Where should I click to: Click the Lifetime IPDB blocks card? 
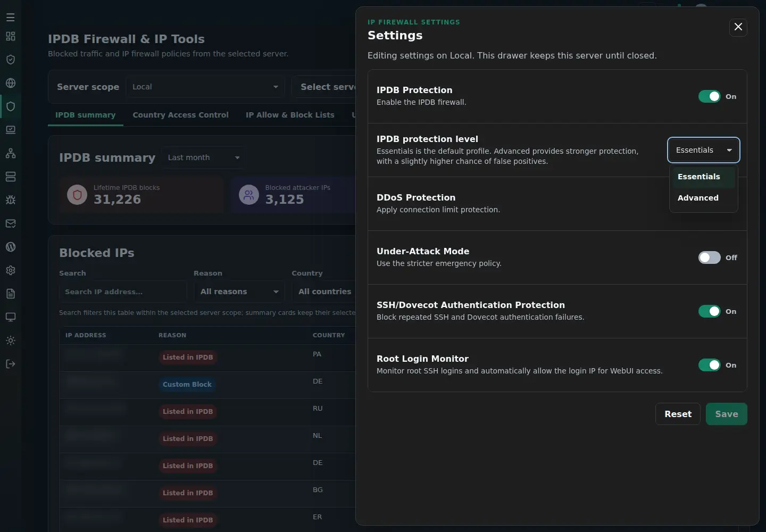141,195
